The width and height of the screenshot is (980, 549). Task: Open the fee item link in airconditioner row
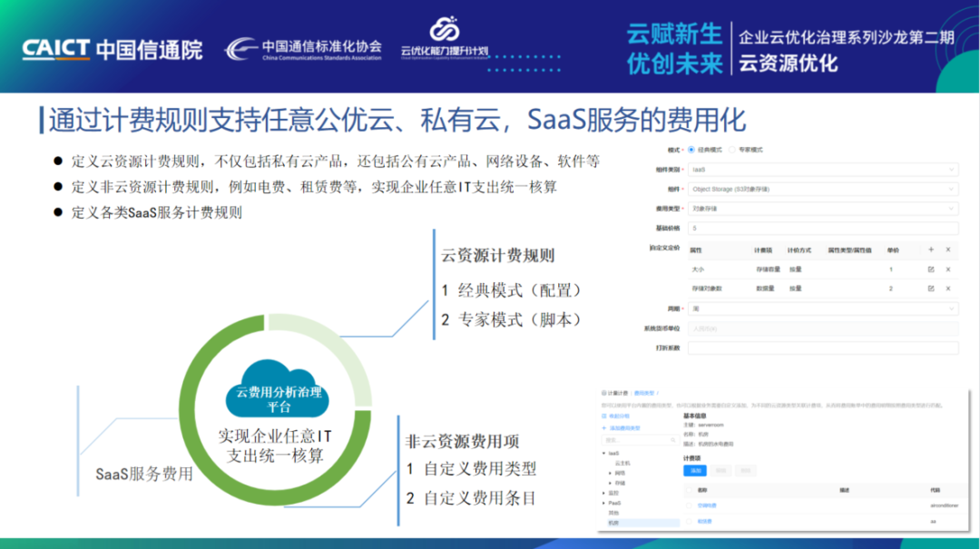pos(707,505)
